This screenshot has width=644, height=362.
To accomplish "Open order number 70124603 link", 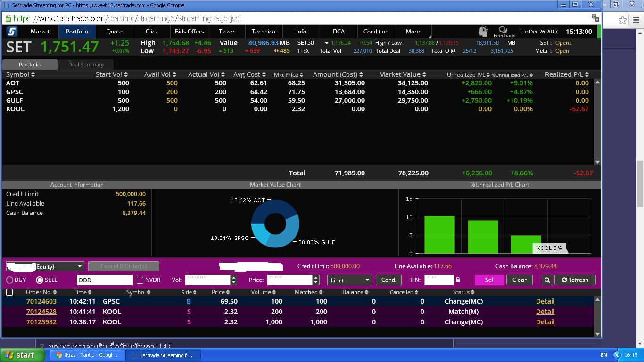I will coord(41,301).
